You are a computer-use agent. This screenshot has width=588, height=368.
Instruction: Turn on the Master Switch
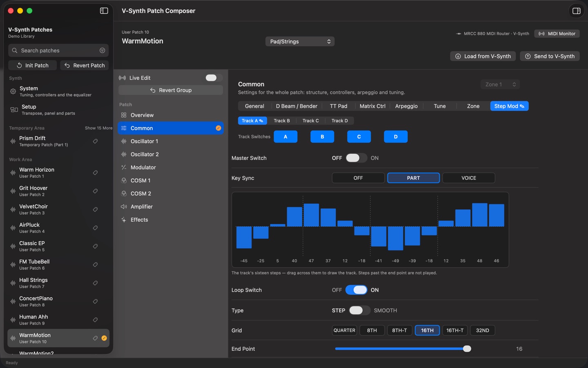356,158
